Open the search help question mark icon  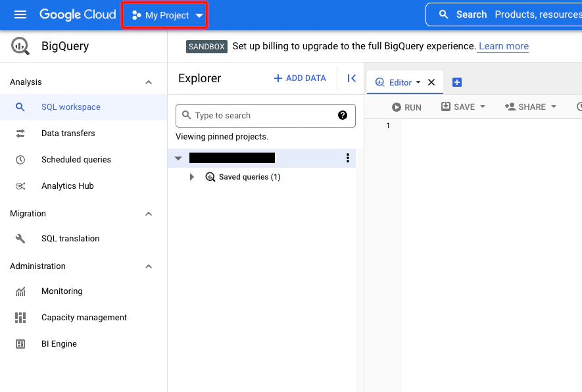(x=342, y=116)
